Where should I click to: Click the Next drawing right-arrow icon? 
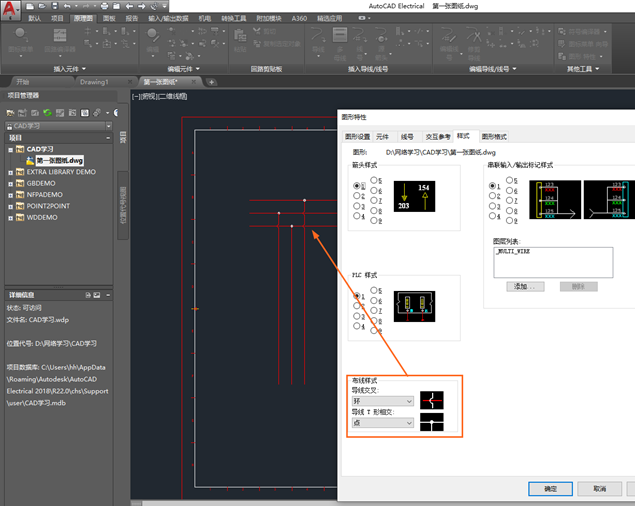click(x=141, y=6)
